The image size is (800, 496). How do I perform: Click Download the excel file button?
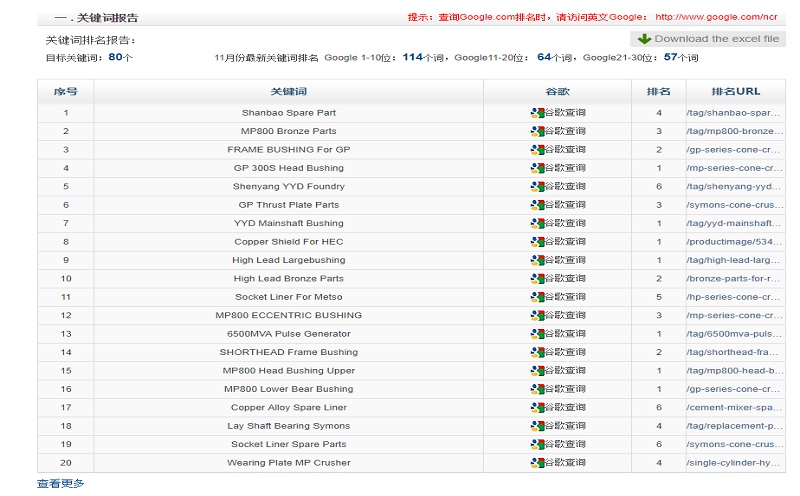(708, 39)
